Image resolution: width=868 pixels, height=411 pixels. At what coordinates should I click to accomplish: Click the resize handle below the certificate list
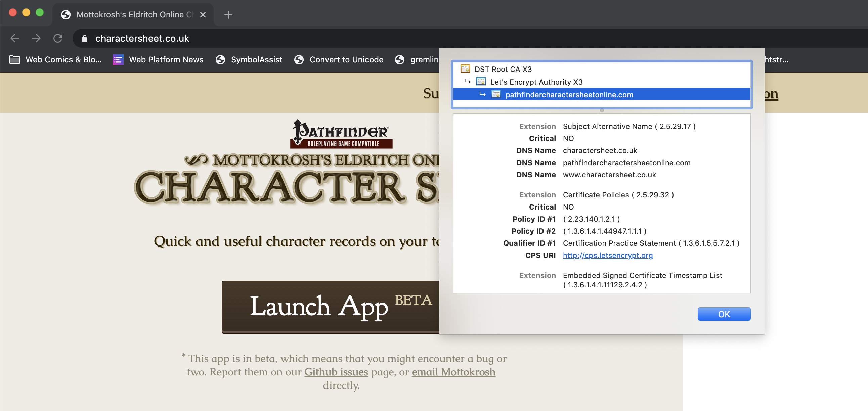pos(602,110)
